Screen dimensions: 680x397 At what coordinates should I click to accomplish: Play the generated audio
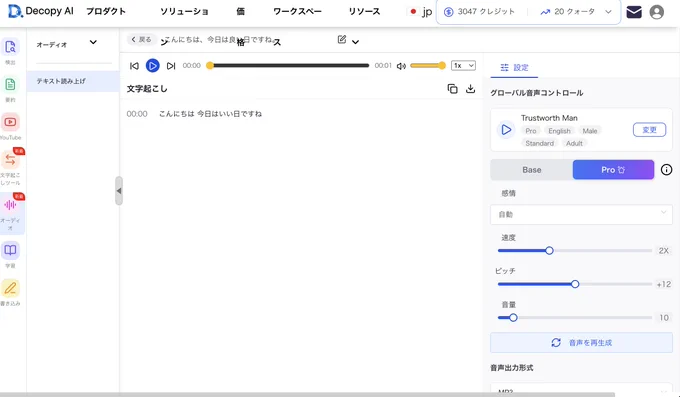(x=153, y=66)
